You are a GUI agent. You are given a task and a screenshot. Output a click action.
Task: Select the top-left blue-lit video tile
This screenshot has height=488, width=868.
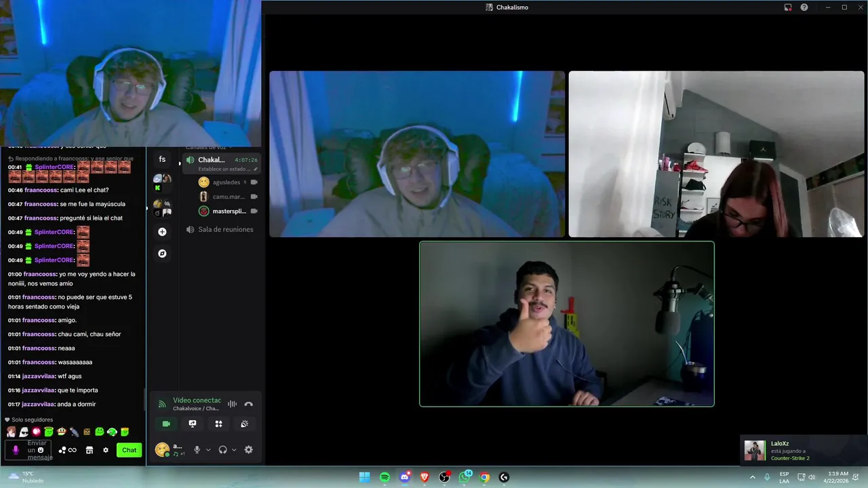tap(417, 154)
